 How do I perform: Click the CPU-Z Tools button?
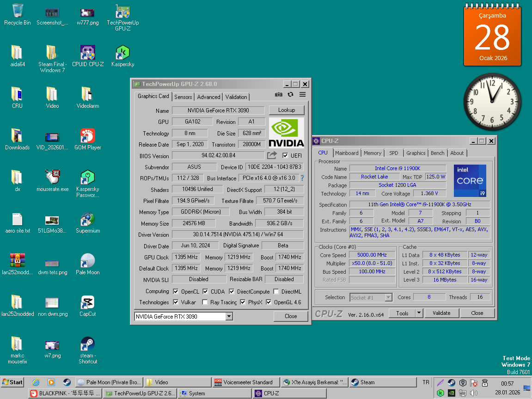click(403, 313)
